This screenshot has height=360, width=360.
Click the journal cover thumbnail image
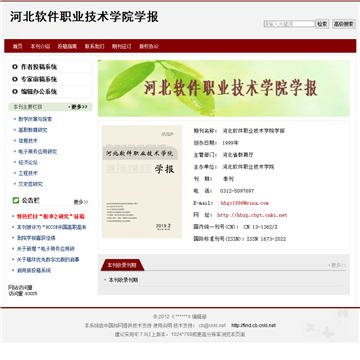tap(142, 182)
